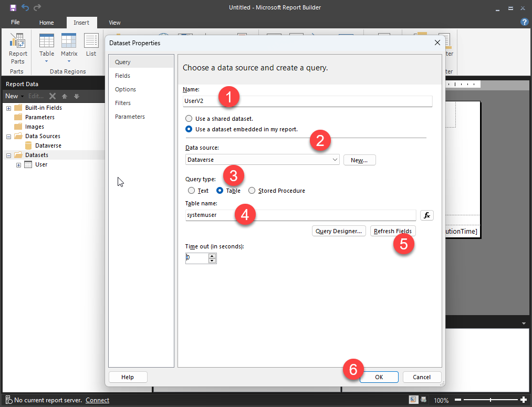This screenshot has width=532, height=407.
Task: Click the Connect link in status bar
Action: pos(97,400)
